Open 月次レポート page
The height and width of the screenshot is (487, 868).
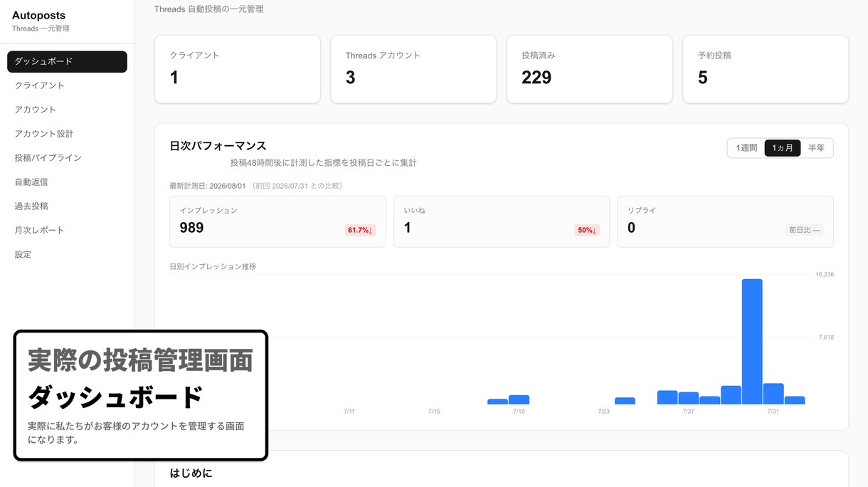tap(67, 231)
